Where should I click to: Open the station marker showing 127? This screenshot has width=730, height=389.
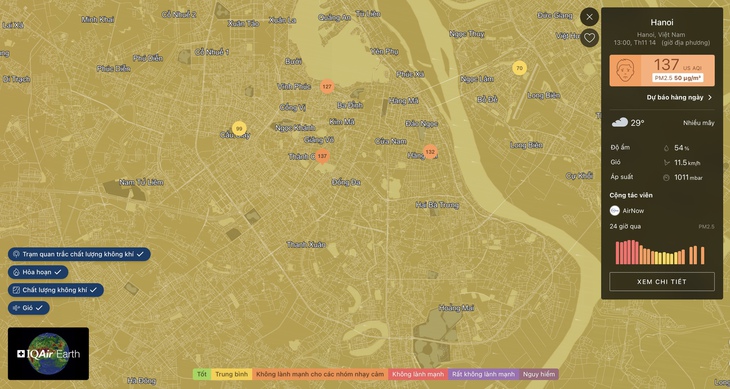327,87
